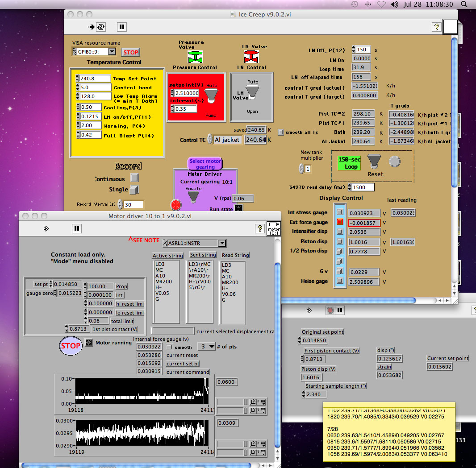Toggle the Ext force gauge display checkbox

[340, 222]
